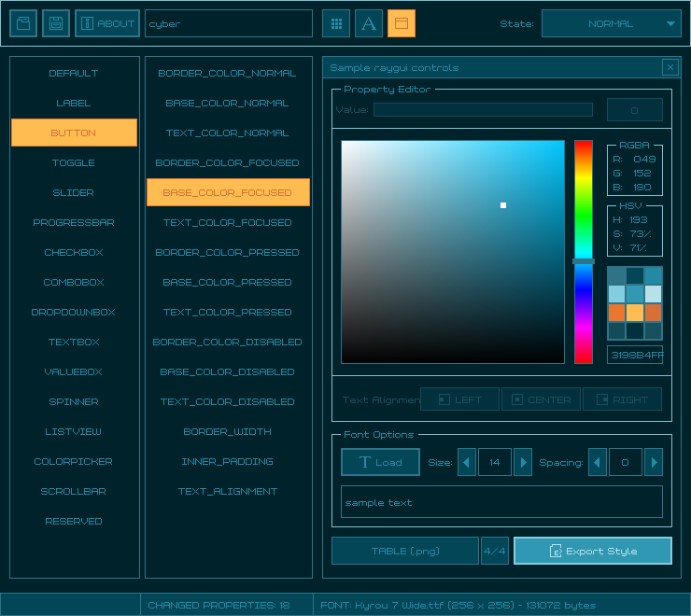Viewport: 691px width, 616px height.
Task: Click the Load font button
Action: [x=380, y=462]
